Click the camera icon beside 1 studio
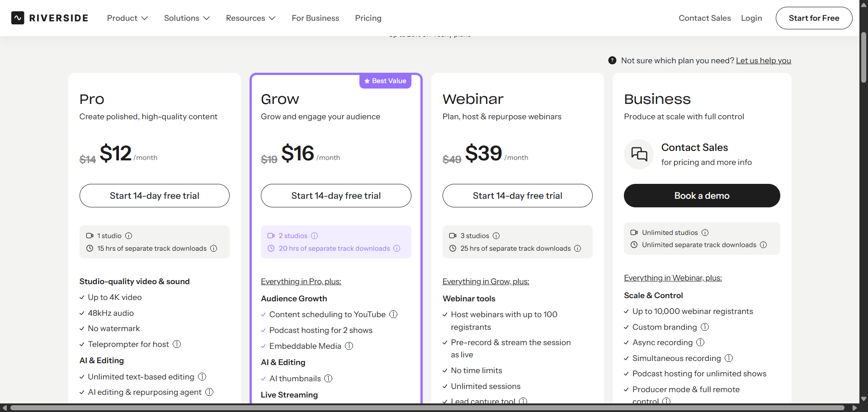 pyautogui.click(x=90, y=236)
